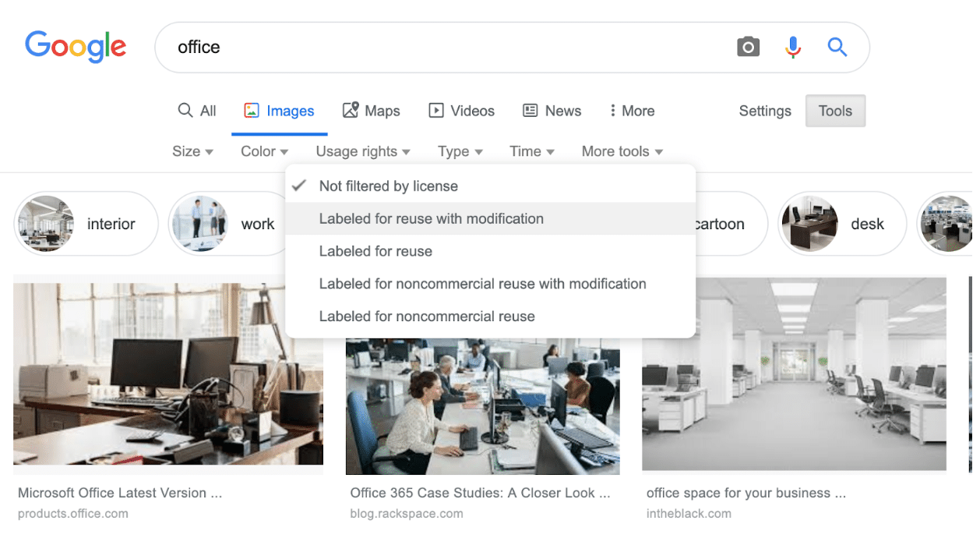The height and width of the screenshot is (538, 980).
Task: Open the Settings link
Action: point(764,111)
